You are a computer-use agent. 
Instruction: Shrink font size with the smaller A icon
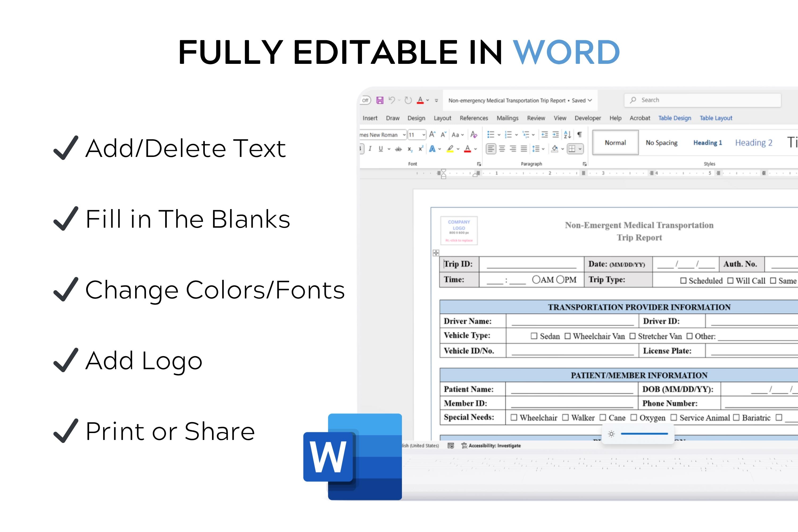[443, 135]
